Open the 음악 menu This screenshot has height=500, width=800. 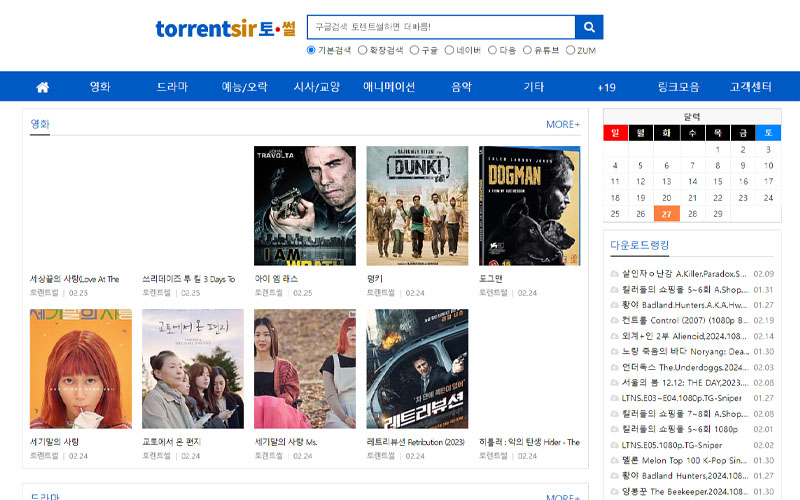461,87
